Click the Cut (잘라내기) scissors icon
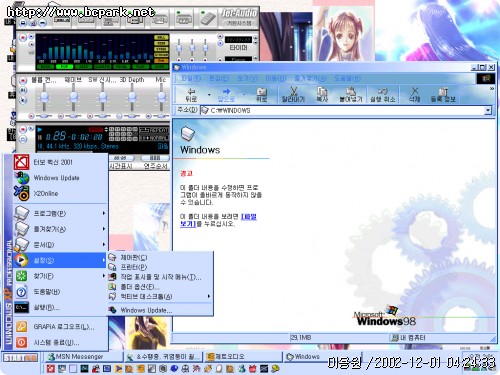Screen dimensions: 500x375 click(x=293, y=95)
